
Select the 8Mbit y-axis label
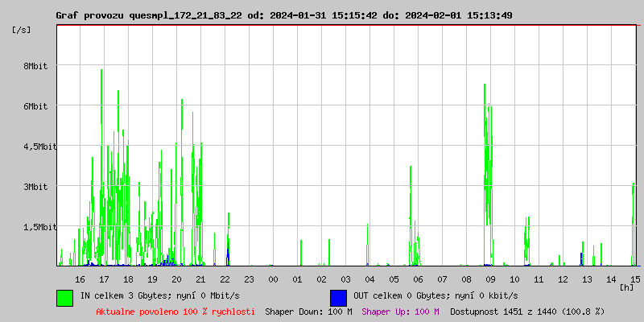[x=35, y=66]
